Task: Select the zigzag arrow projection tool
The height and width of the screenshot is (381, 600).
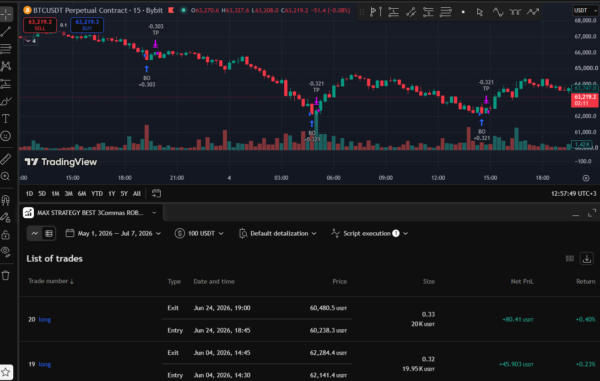Action: [x=533, y=12]
